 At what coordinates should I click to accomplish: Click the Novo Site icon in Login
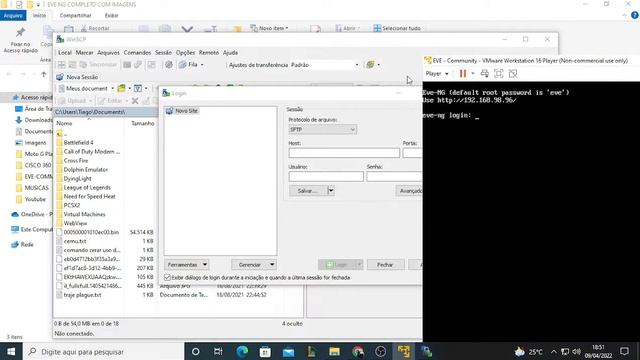coord(169,111)
